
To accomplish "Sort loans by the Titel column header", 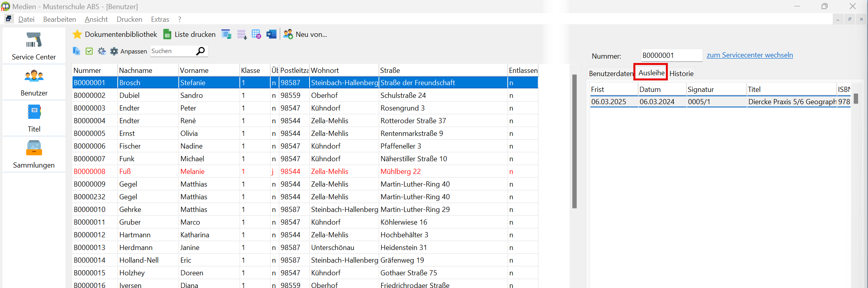I will pos(792,89).
